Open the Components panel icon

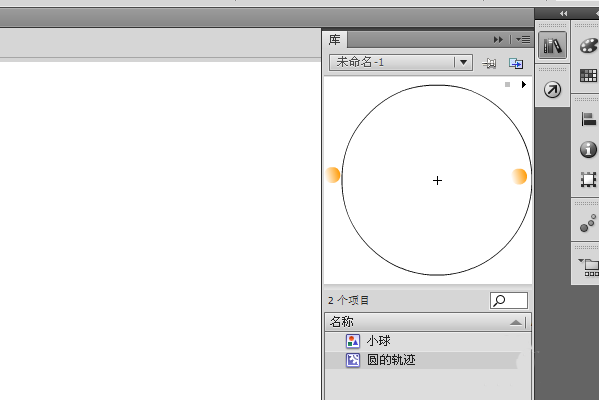click(588, 223)
